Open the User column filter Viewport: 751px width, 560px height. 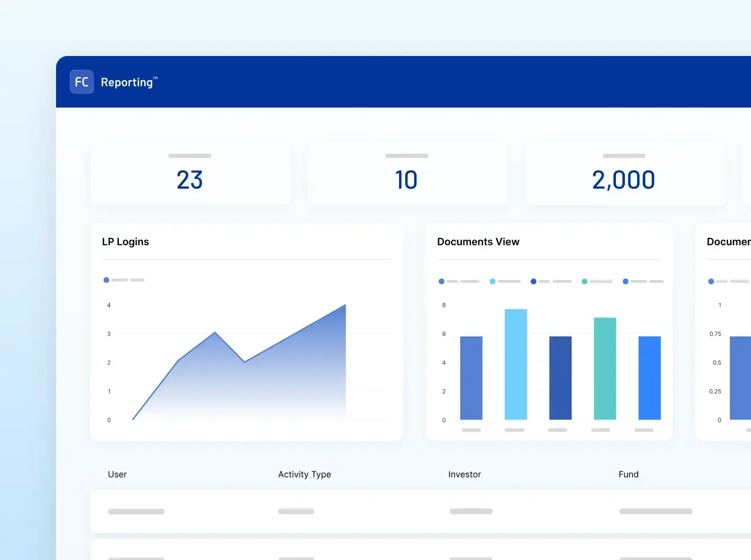(117, 474)
